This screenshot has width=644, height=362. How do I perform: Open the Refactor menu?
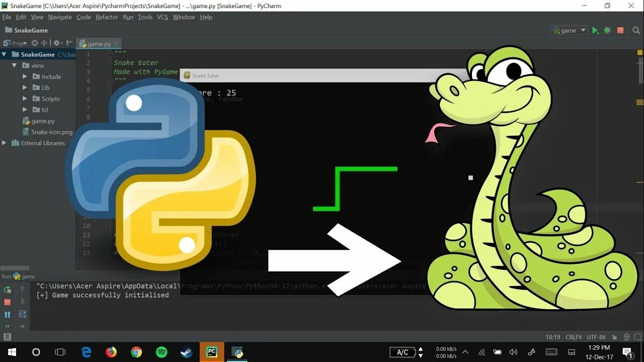pyautogui.click(x=107, y=17)
